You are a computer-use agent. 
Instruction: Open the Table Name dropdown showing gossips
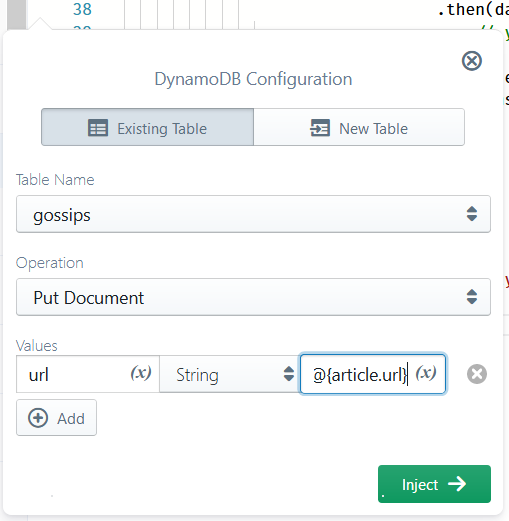tap(253, 214)
